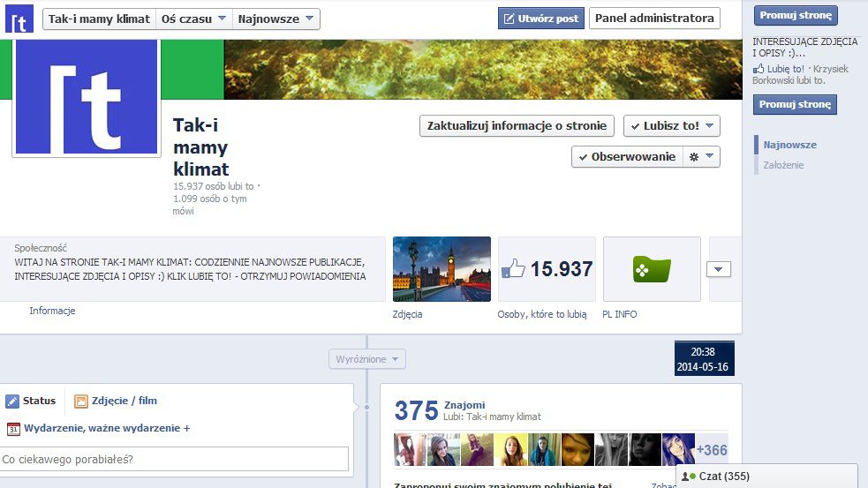This screenshot has height=488, width=868.
Task: Select Najnowsze in the timeline sidebar
Action: point(790,145)
